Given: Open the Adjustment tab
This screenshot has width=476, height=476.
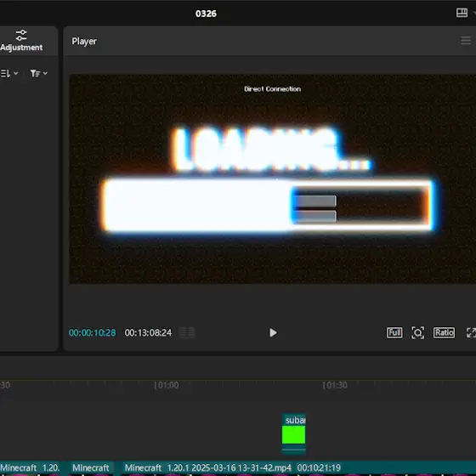Looking at the screenshot, I should [x=21, y=41].
